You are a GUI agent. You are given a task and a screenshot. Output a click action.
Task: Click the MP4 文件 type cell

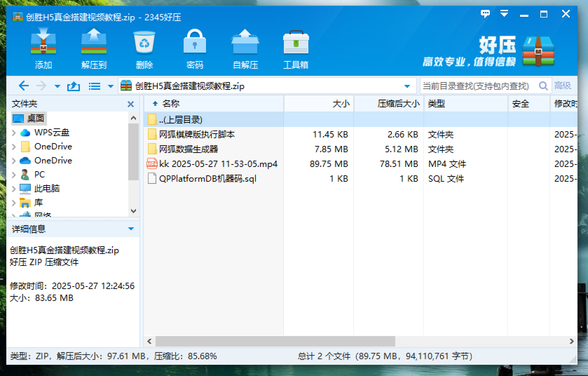[447, 164]
